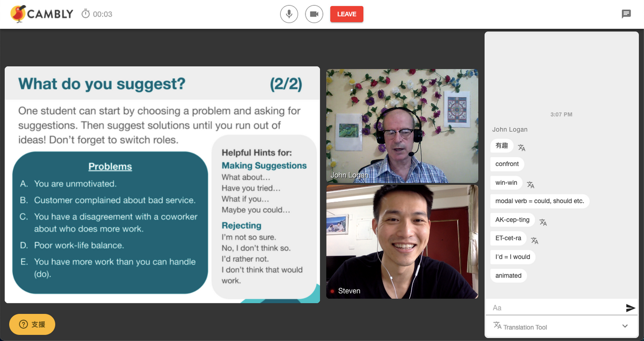Click problem B 'Customer complained about bad service.'

tap(115, 200)
